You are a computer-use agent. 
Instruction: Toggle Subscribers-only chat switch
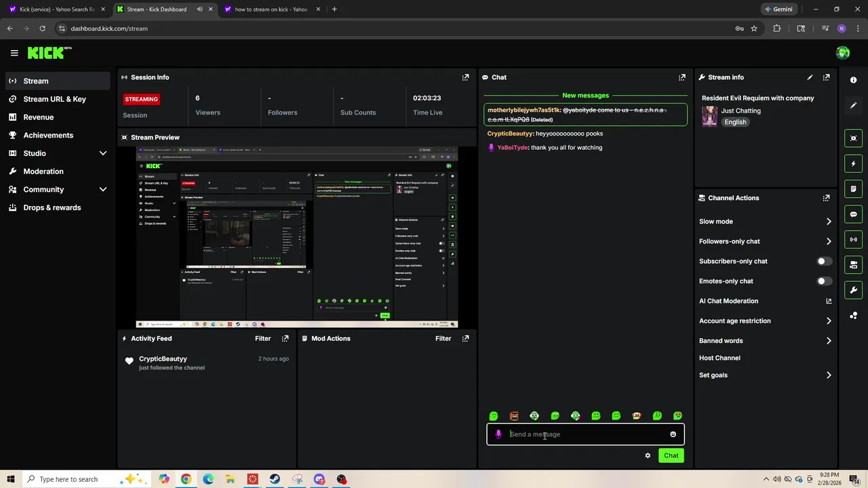(824, 261)
